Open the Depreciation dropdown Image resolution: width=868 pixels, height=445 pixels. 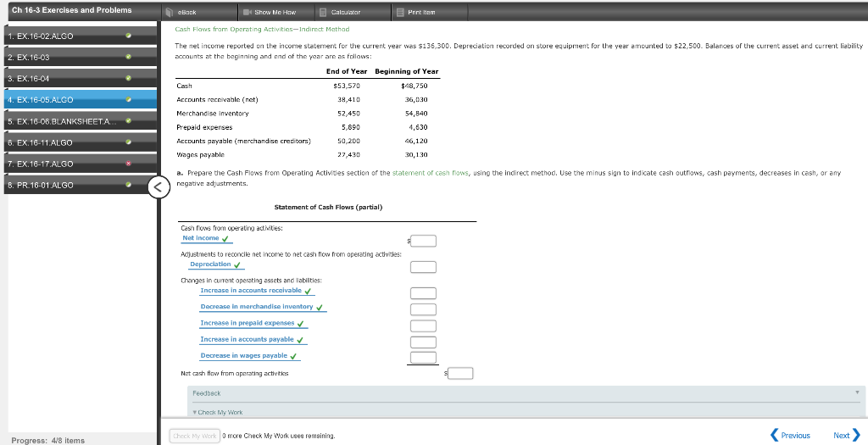(217, 264)
